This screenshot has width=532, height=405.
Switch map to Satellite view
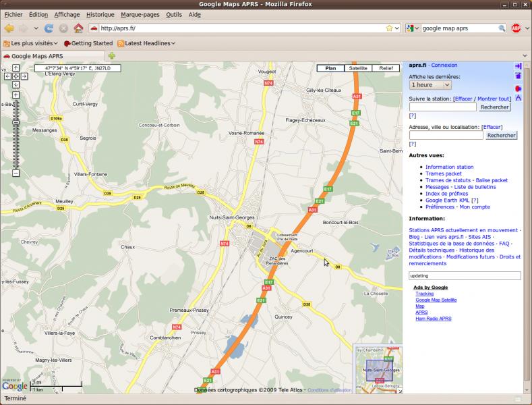[358, 68]
